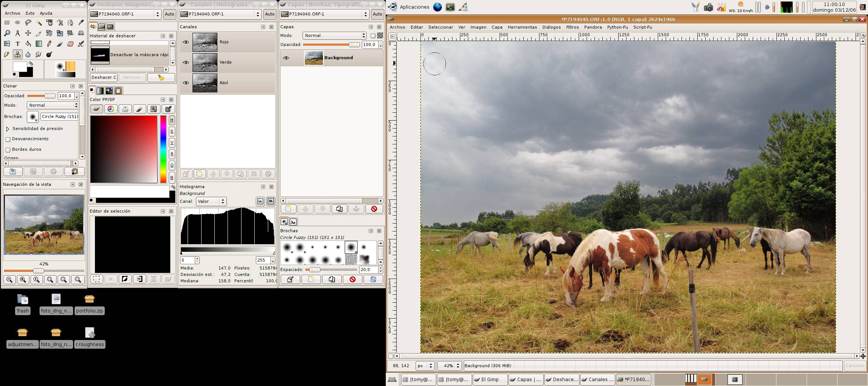Open the Exts menu in El Gimp
This screenshot has height=386, width=868.
click(x=30, y=13)
